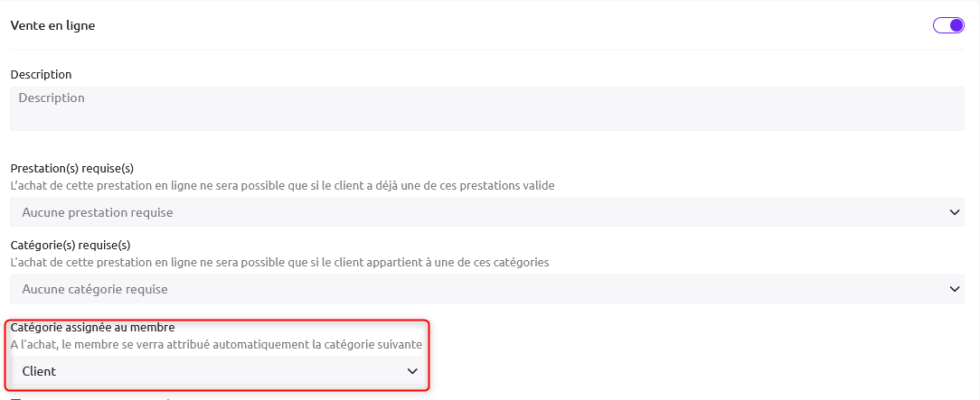The image size is (980, 400).
Task: Click the Description field label
Action: [41, 74]
